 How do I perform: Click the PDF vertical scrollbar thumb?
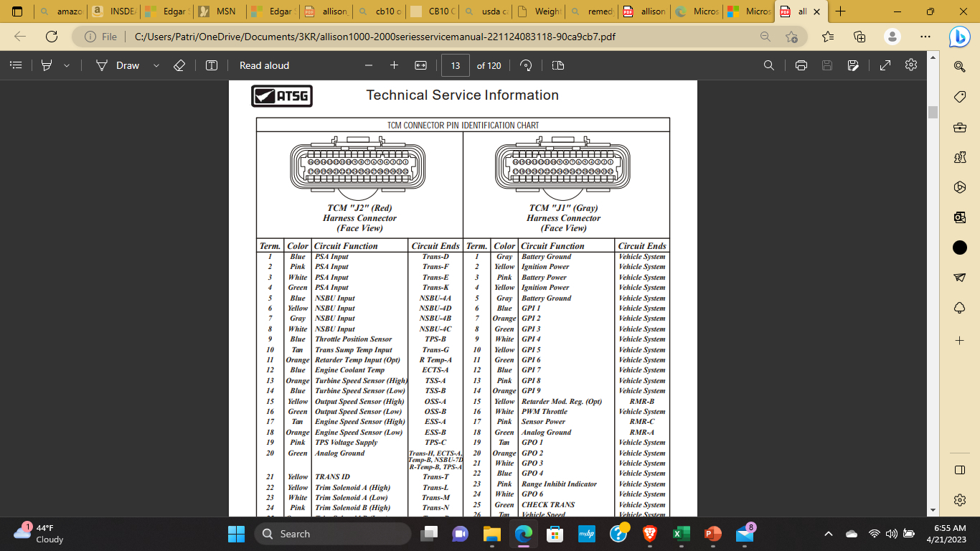point(933,112)
